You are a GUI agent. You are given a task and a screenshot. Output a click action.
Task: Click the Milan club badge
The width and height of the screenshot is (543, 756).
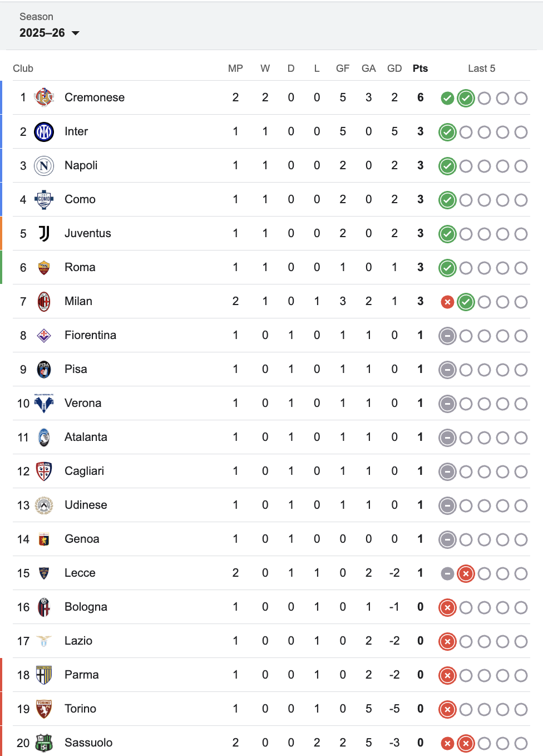coord(44,301)
